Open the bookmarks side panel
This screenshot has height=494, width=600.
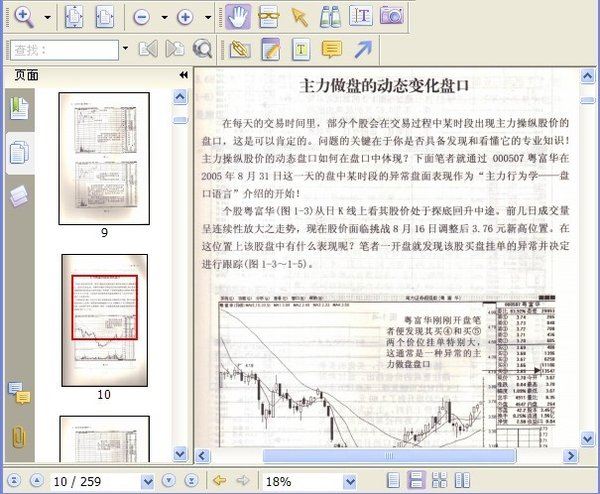coord(19,108)
